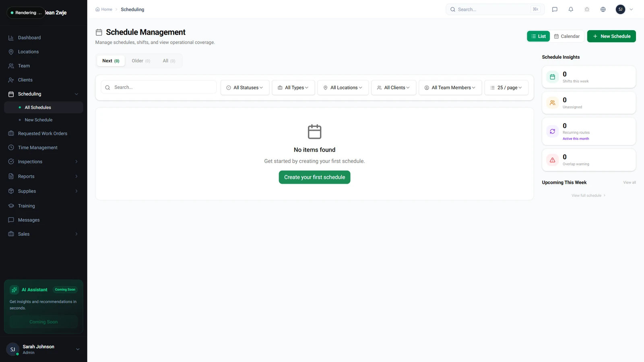
Task: Click the Shifts this week calendar icon
Action: [552, 77]
